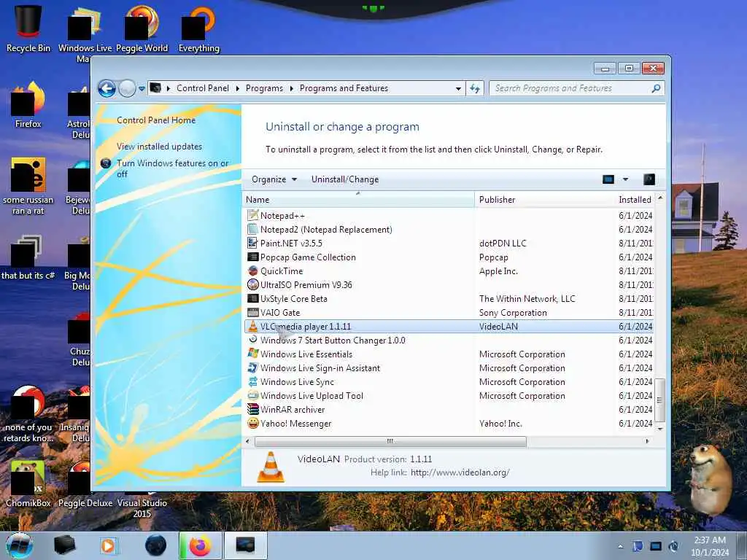
Task: Open Firefox from the taskbar
Action: pyautogui.click(x=200, y=545)
